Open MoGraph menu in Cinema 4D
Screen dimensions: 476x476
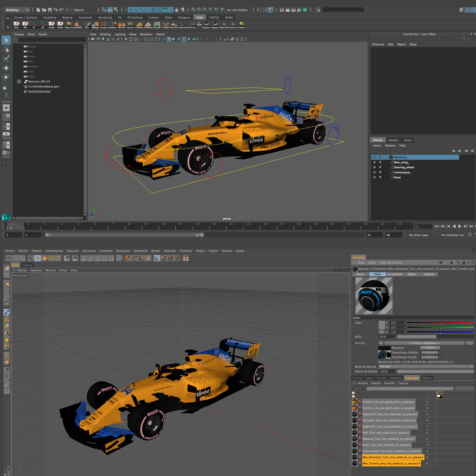point(170,251)
